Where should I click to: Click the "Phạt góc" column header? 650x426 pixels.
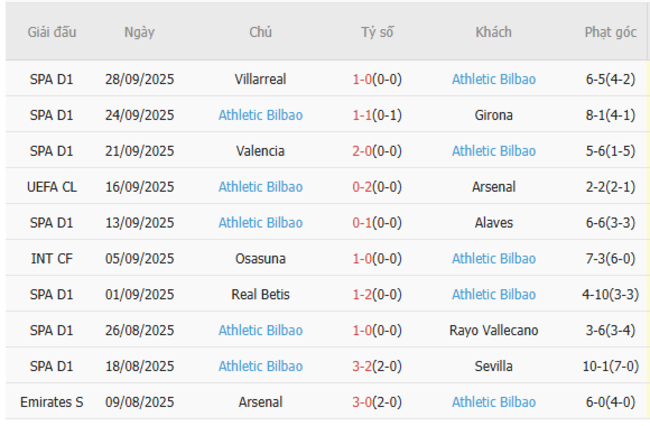610,32
